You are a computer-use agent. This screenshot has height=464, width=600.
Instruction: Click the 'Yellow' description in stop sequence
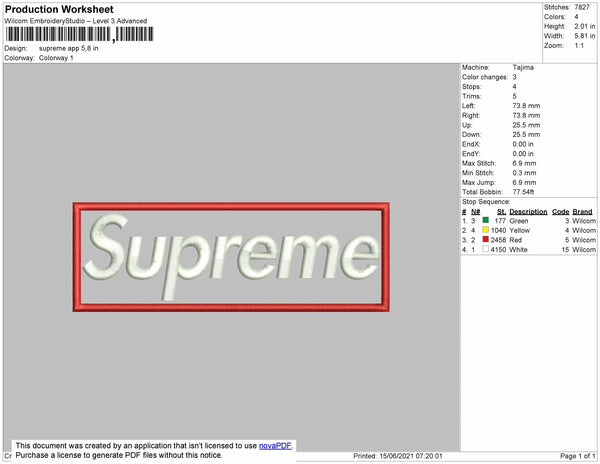click(x=520, y=231)
